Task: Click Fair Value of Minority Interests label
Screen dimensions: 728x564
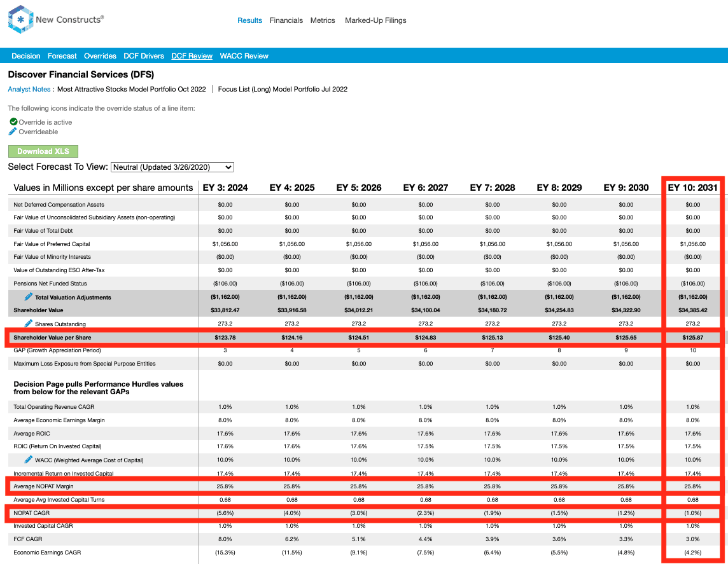Action: pos(52,257)
